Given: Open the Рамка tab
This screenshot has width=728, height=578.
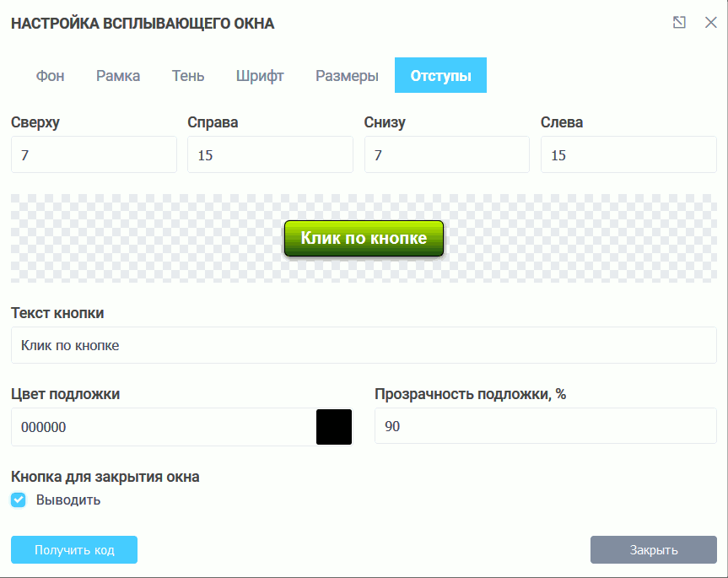Looking at the screenshot, I should [x=118, y=75].
